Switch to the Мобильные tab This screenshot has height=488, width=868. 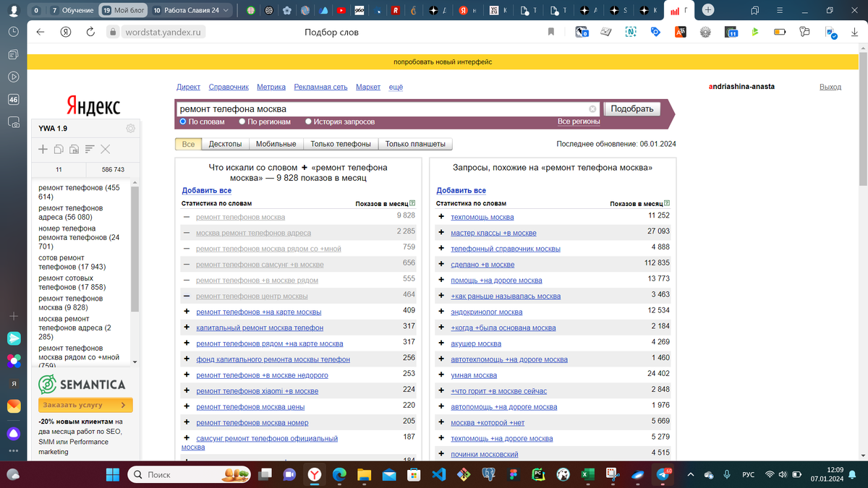[276, 144]
